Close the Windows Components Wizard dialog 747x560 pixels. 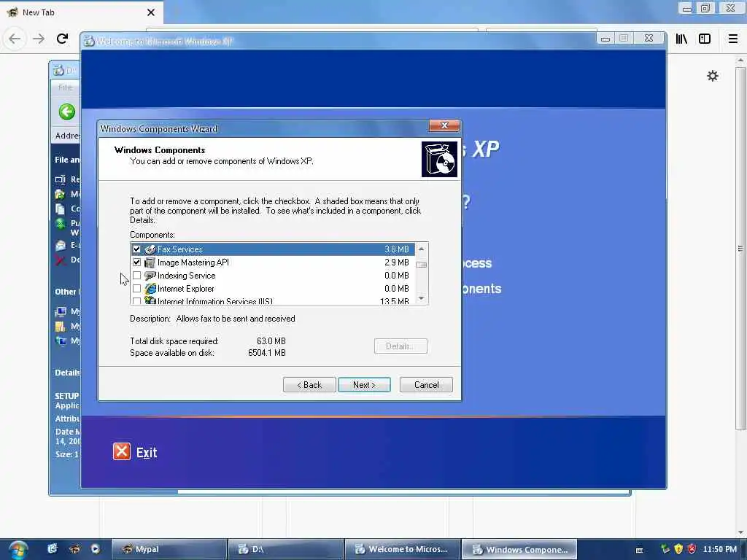(x=444, y=125)
